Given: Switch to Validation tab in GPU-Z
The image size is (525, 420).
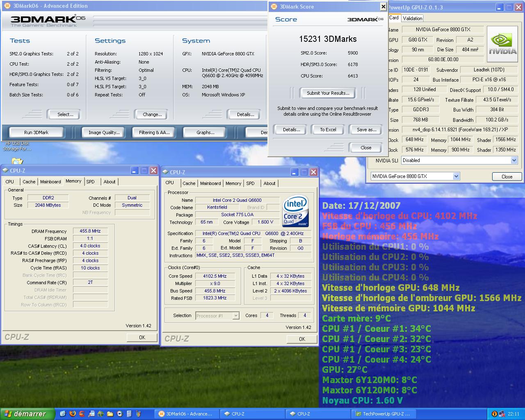Looking at the screenshot, I should tap(412, 18).
